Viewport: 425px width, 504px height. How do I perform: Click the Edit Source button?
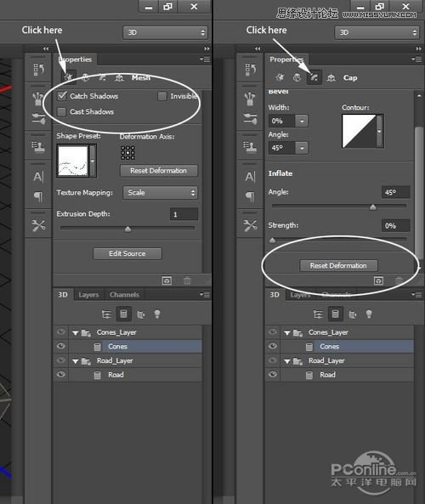pyautogui.click(x=127, y=253)
